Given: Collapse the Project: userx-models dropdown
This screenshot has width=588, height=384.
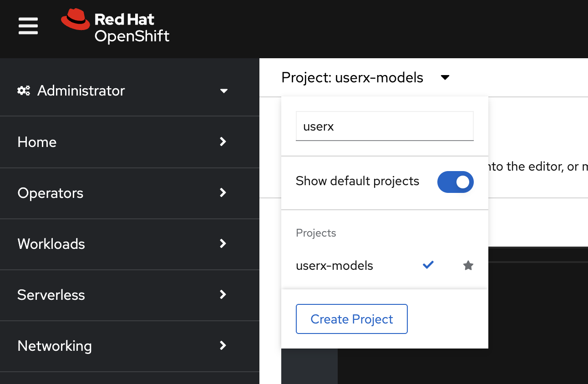Looking at the screenshot, I should click(x=365, y=78).
